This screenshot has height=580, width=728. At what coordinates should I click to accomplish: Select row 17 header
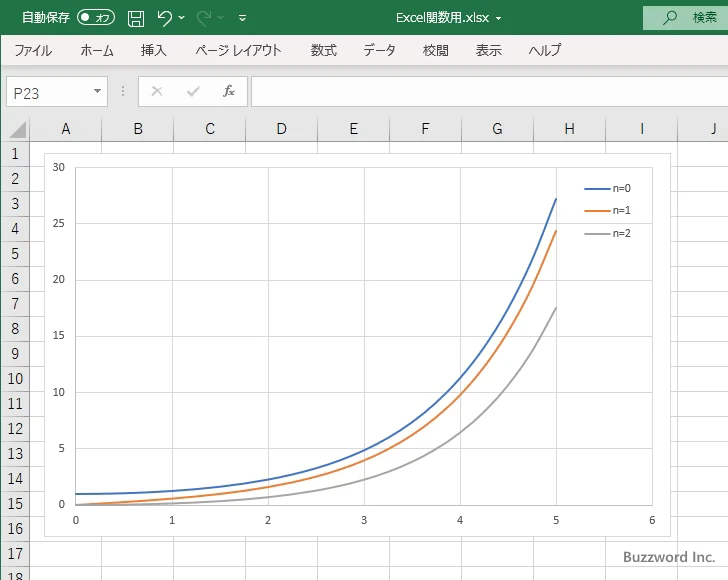(x=15, y=554)
